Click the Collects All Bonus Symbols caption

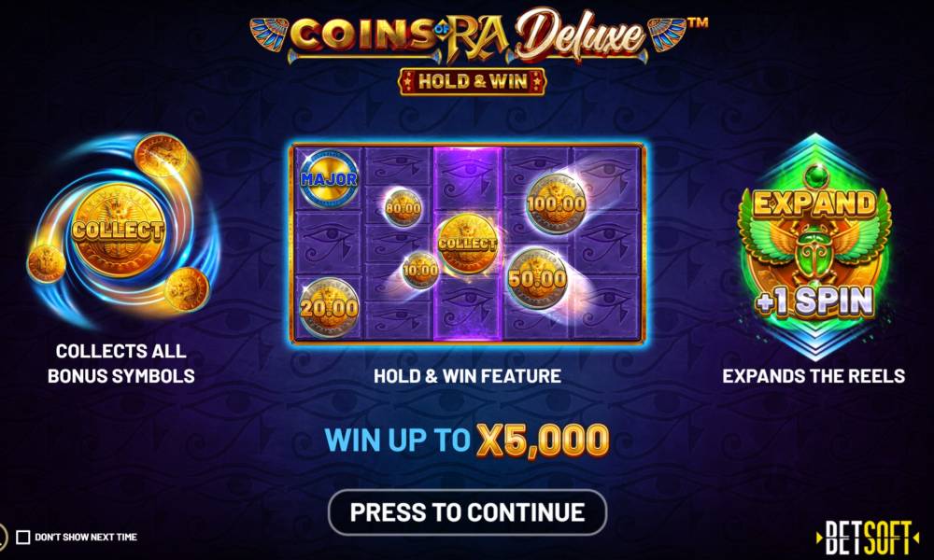(x=121, y=363)
